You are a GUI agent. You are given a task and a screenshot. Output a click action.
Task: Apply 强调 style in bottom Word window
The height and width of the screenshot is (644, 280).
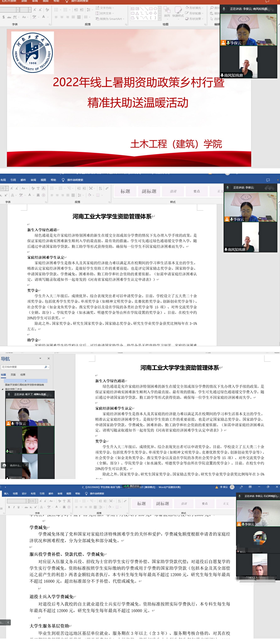point(184,504)
